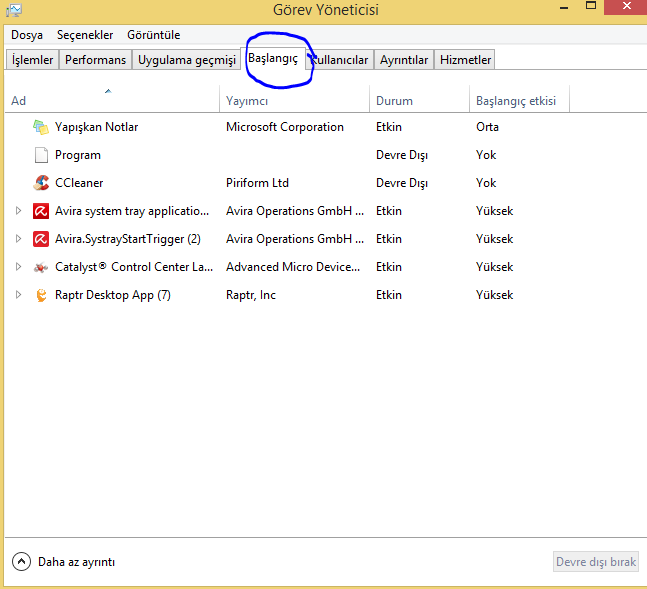The height and width of the screenshot is (589, 647).
Task: Select the Avira.SystrayStartTrigger (2) name
Action: pos(128,239)
